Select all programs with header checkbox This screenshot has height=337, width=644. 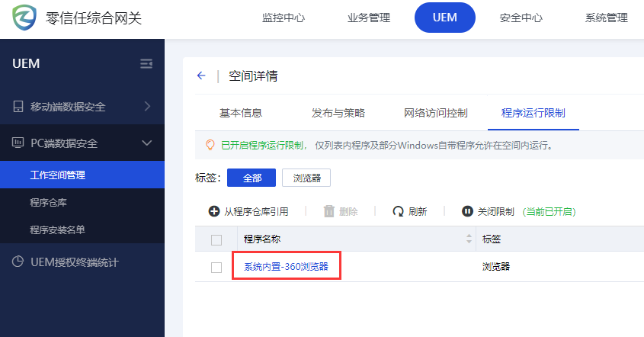point(216,239)
